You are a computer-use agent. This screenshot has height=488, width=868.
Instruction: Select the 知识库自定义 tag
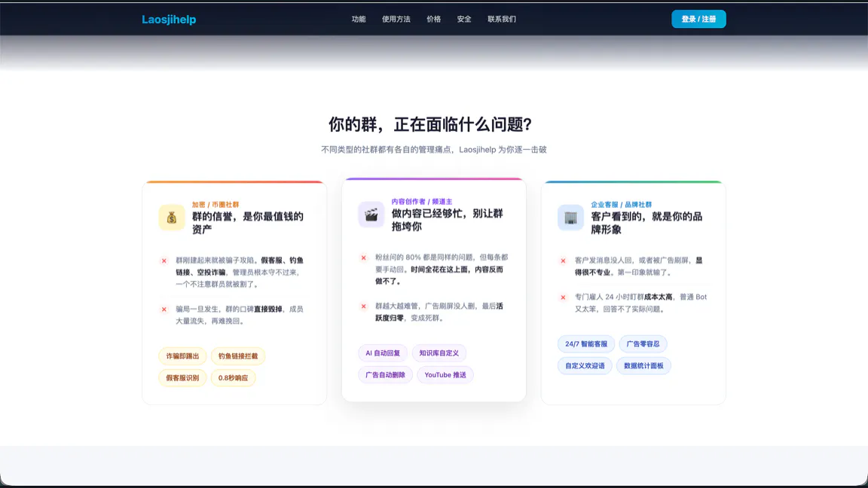point(439,353)
